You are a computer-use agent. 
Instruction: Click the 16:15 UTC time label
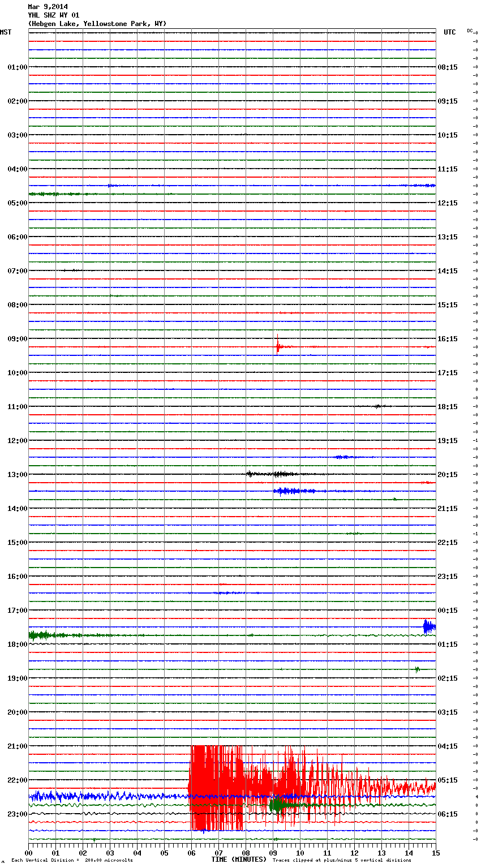(448, 339)
